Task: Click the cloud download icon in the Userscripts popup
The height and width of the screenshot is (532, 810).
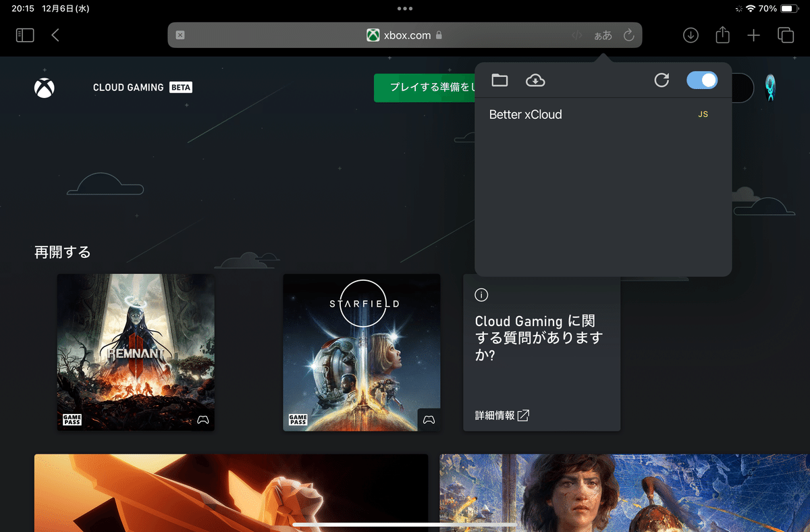Action: pos(535,80)
